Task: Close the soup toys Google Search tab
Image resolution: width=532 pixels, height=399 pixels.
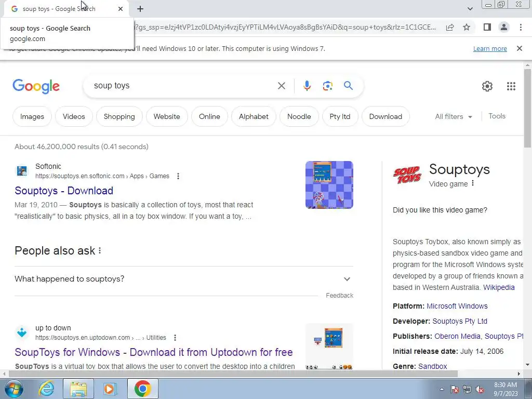Action: coord(121,9)
